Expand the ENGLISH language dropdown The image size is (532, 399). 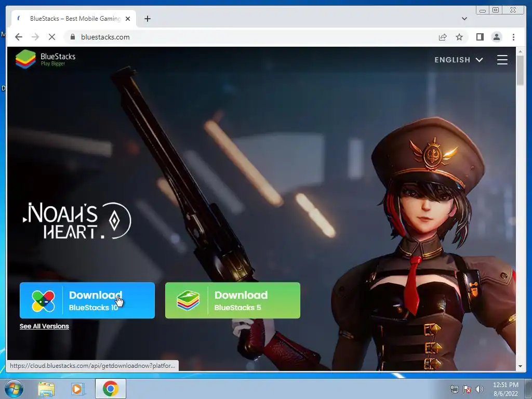point(458,60)
